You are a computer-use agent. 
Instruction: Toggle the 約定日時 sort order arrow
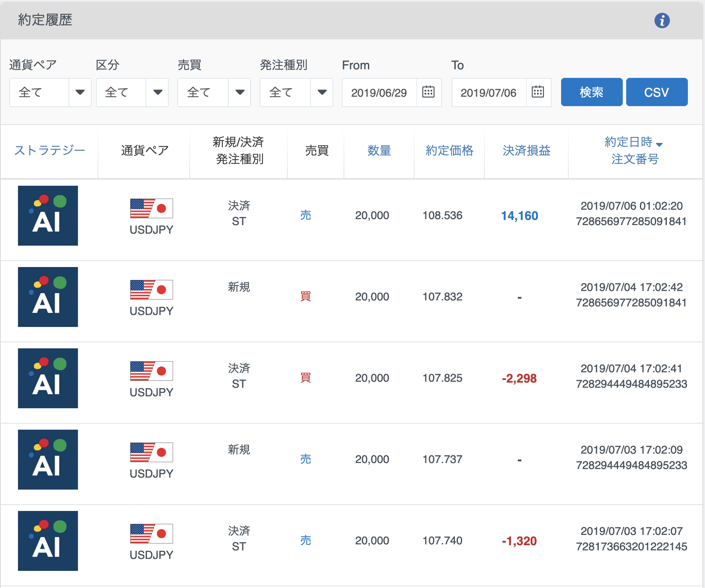[x=659, y=144]
